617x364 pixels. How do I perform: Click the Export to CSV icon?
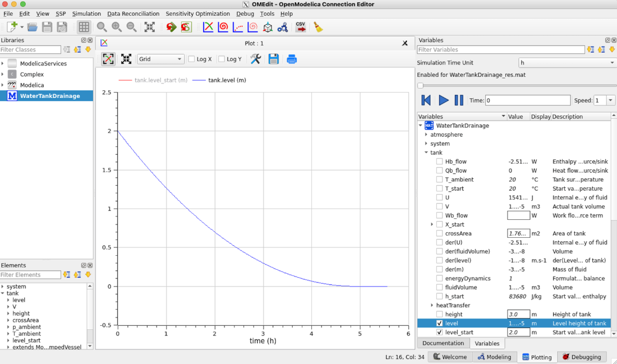click(x=301, y=27)
